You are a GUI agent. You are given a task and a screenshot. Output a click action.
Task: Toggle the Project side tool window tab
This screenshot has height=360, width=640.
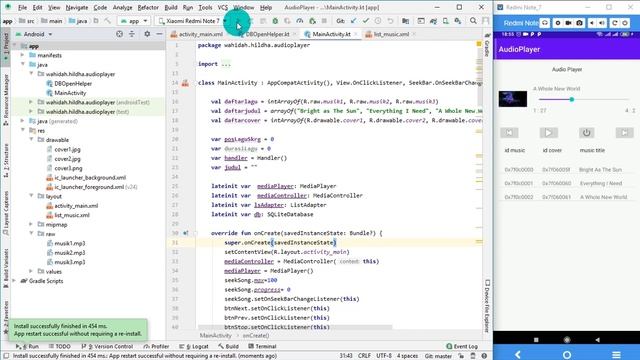tap(6, 46)
